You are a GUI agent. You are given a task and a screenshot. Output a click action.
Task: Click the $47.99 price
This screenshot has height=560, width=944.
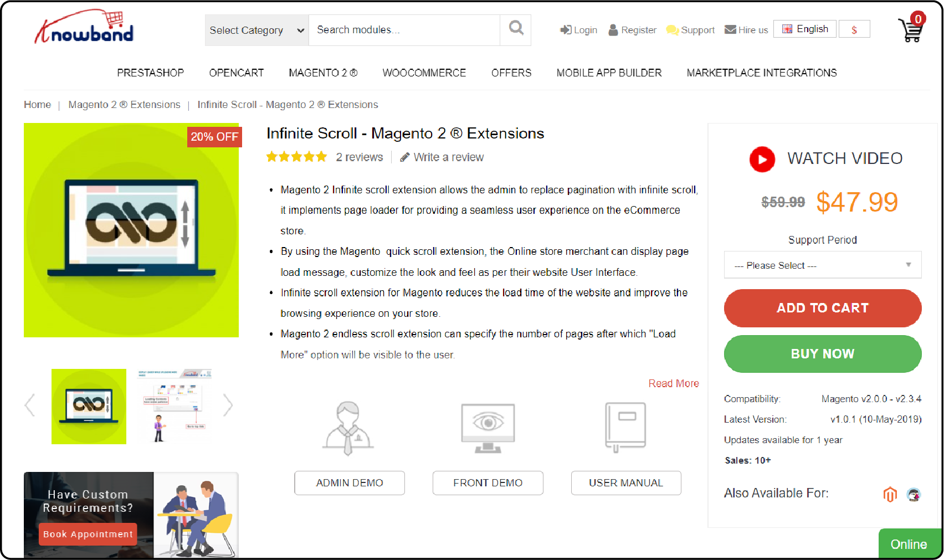(x=856, y=202)
